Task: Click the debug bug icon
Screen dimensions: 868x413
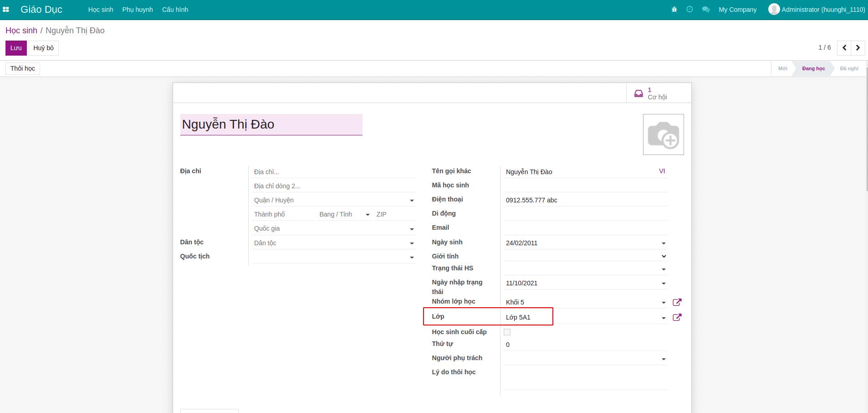Action: (x=674, y=10)
